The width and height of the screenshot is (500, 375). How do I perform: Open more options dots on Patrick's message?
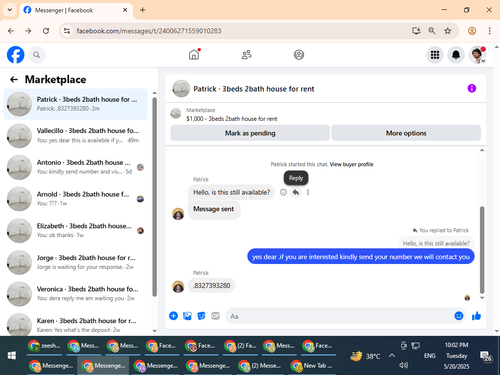tap(308, 192)
